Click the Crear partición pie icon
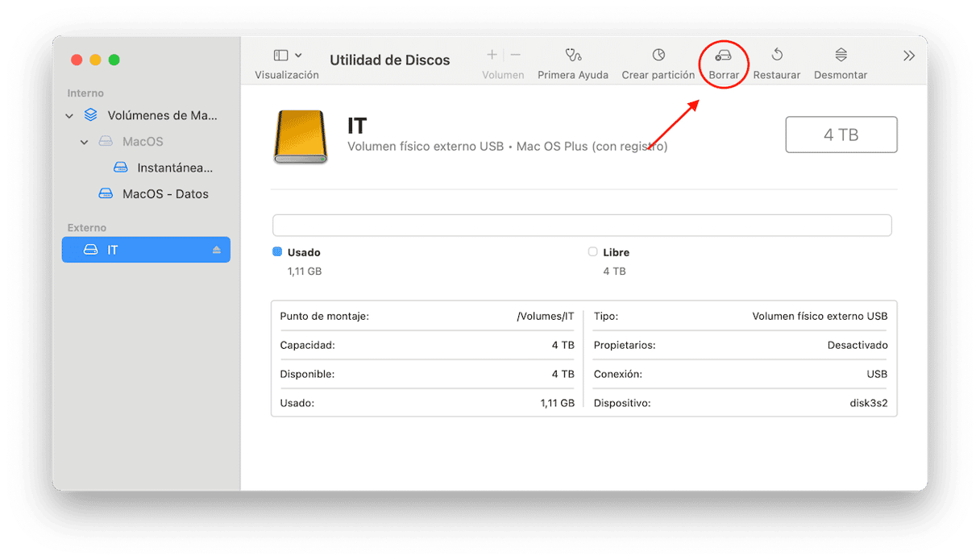The image size is (980, 560). coord(658,56)
